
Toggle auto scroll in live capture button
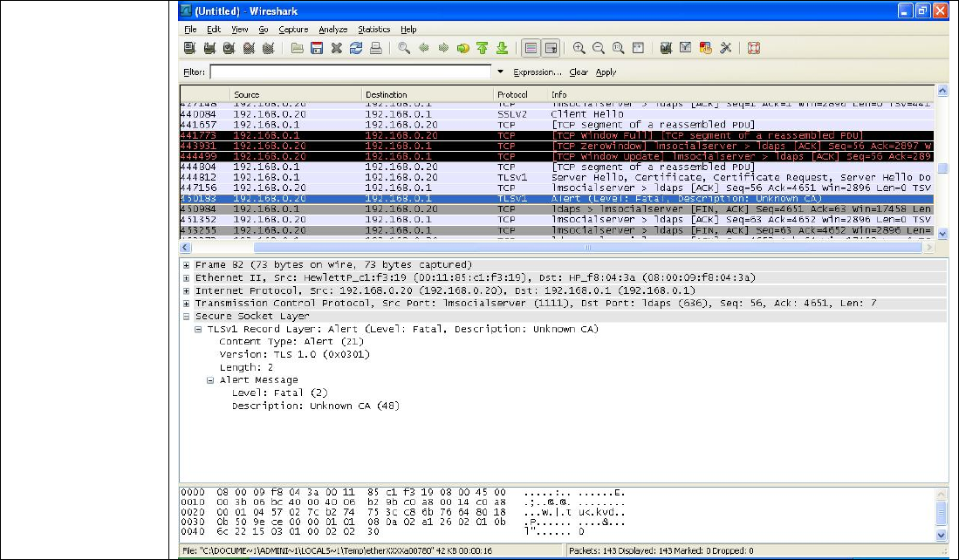click(551, 49)
